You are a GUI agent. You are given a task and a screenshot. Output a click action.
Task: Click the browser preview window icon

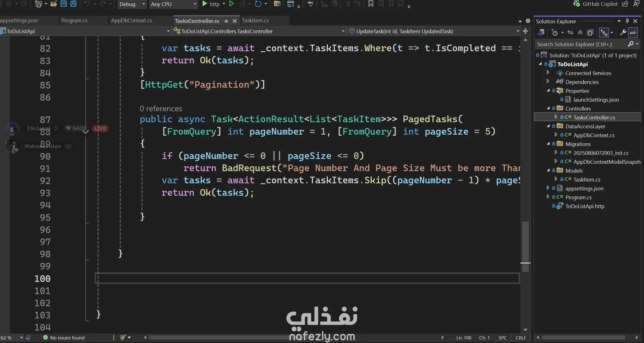pyautogui.click(x=290, y=4)
